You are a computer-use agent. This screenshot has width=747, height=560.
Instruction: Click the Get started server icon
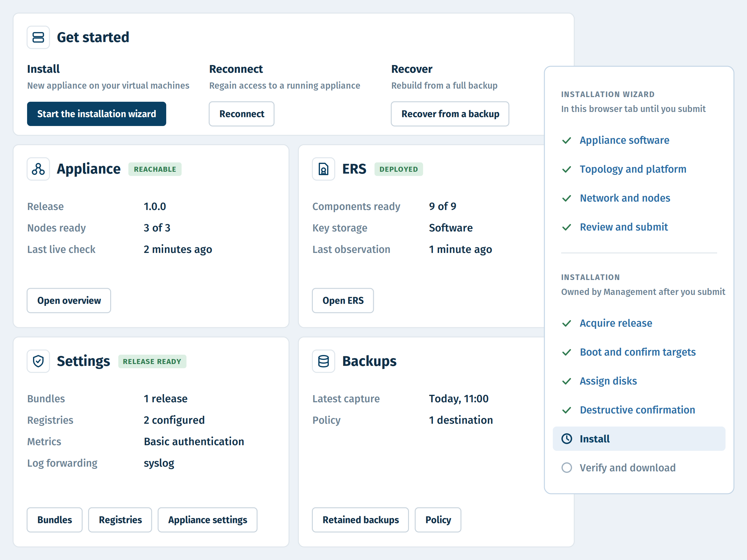tap(38, 37)
